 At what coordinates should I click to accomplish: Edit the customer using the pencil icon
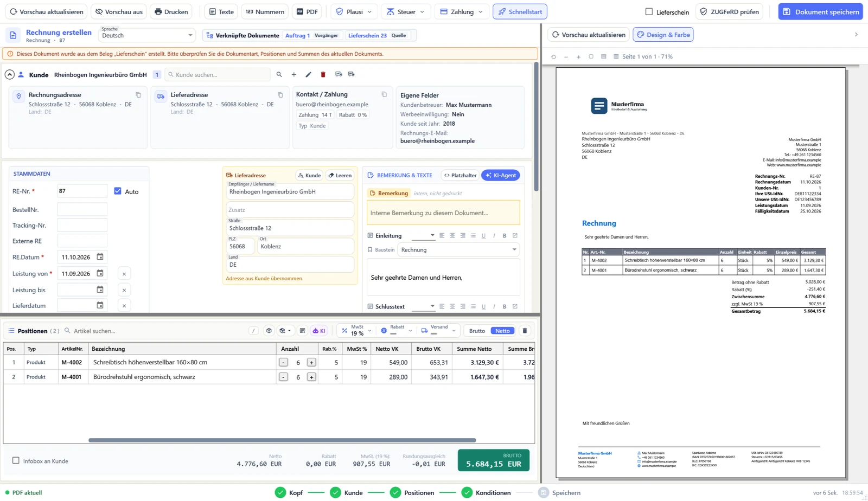coord(308,74)
